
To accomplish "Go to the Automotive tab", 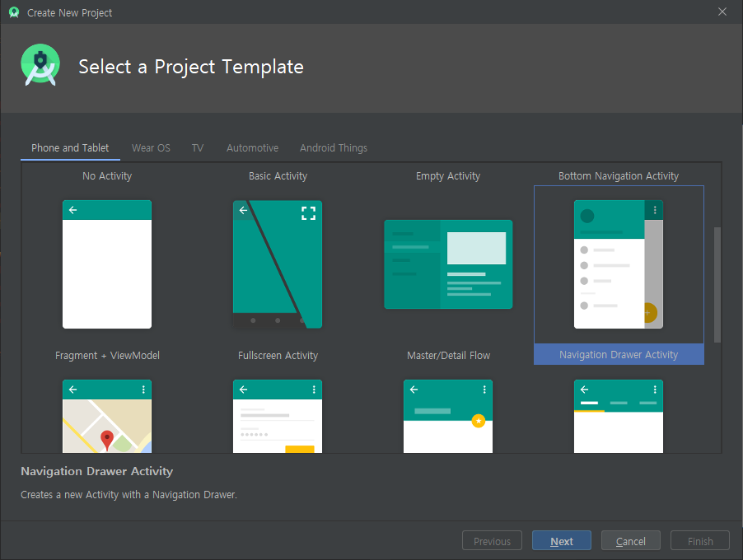I will [252, 147].
